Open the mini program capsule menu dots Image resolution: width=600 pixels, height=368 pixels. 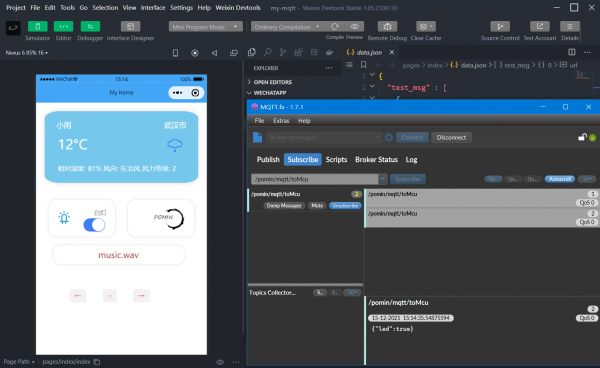point(177,93)
